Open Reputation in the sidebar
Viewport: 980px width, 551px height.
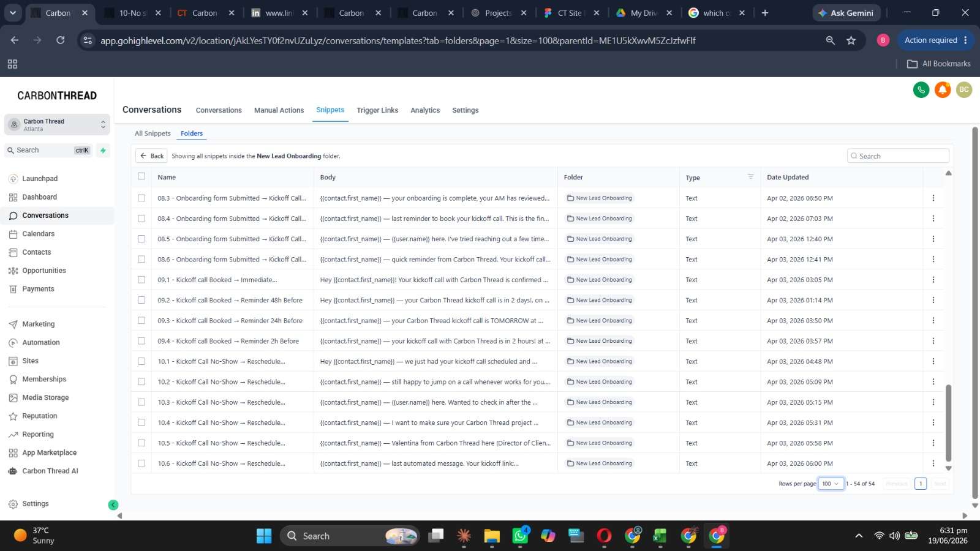(x=40, y=416)
